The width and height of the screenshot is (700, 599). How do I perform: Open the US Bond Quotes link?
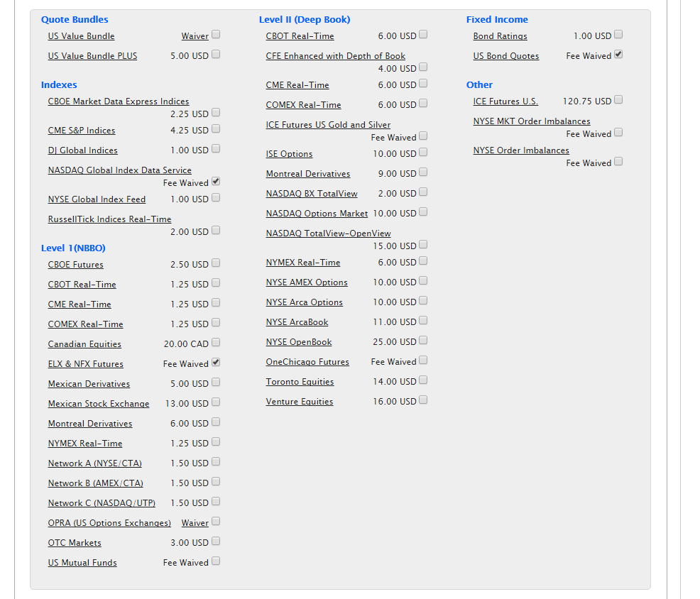point(506,56)
